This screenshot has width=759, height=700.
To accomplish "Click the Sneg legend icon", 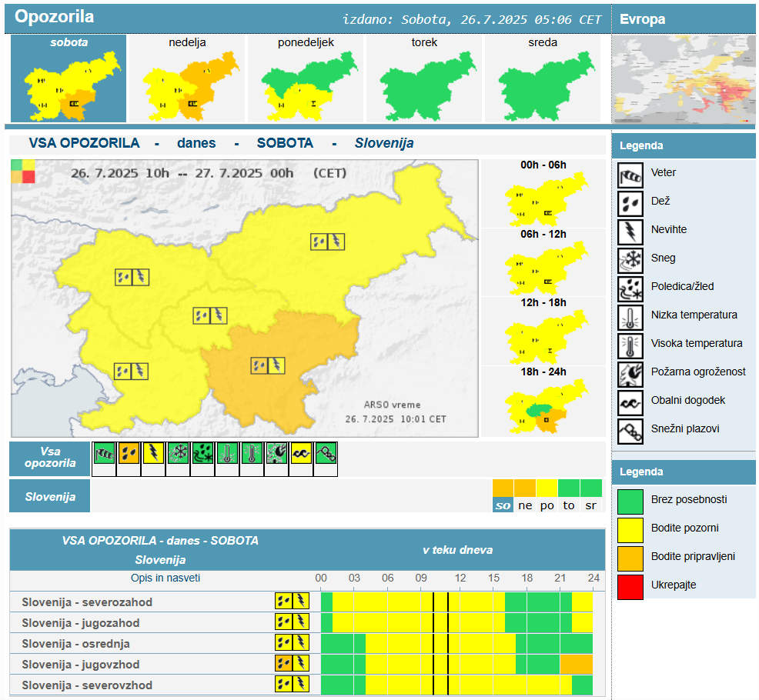I will tap(630, 261).
